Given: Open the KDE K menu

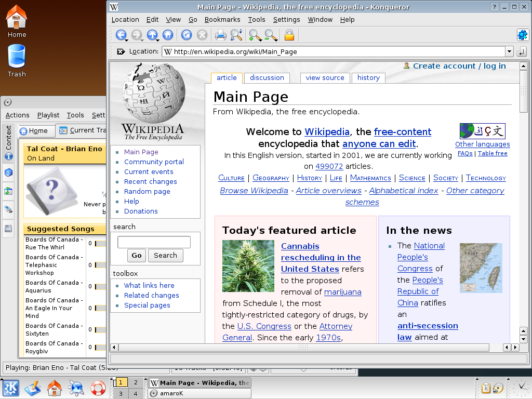Looking at the screenshot, I should [11, 388].
